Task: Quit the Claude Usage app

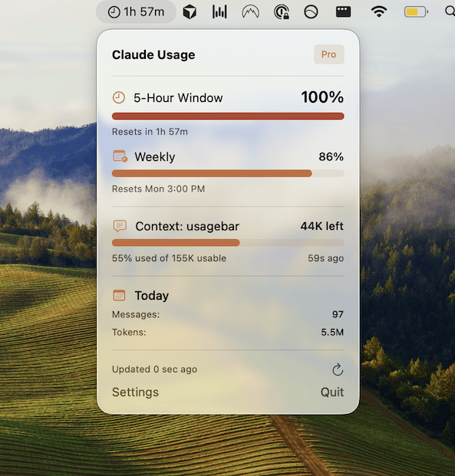Action: click(x=332, y=392)
